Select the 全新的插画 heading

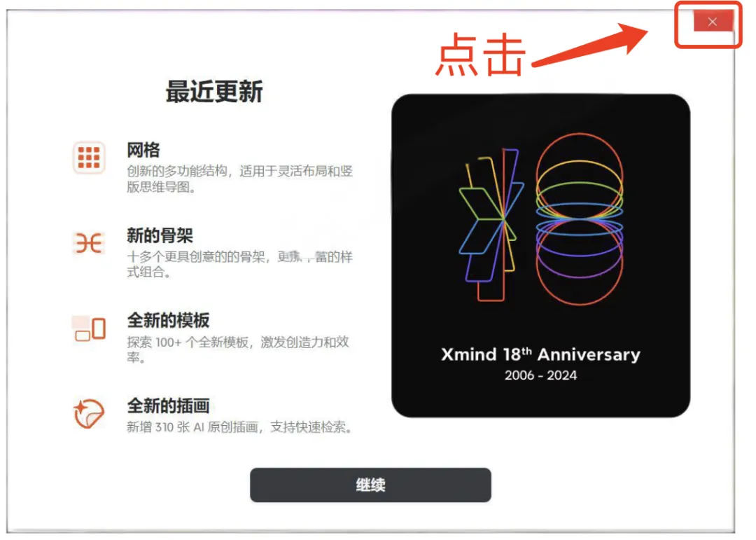tap(168, 406)
